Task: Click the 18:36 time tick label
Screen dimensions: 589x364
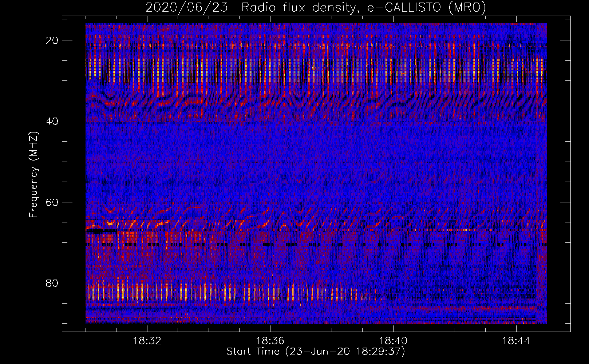Action: click(x=270, y=341)
